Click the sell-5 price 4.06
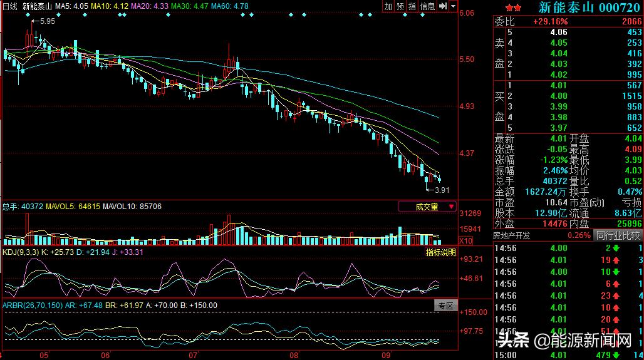Screen dimensions: 644x360 pos(559,32)
